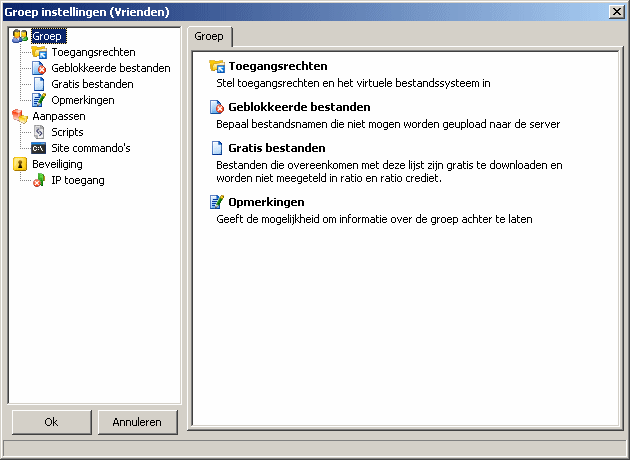Click Opmerkingen icon in right panel
Image resolution: width=630 pixels, height=460 pixels.
tap(217, 202)
